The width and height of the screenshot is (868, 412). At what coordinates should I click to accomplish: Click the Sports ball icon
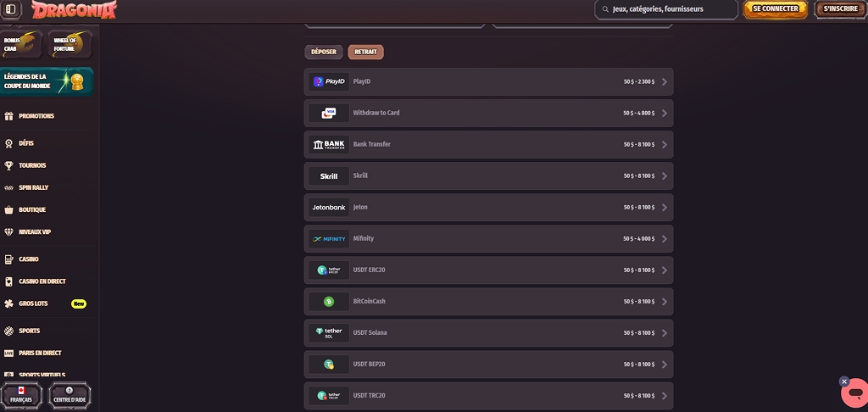click(8, 331)
